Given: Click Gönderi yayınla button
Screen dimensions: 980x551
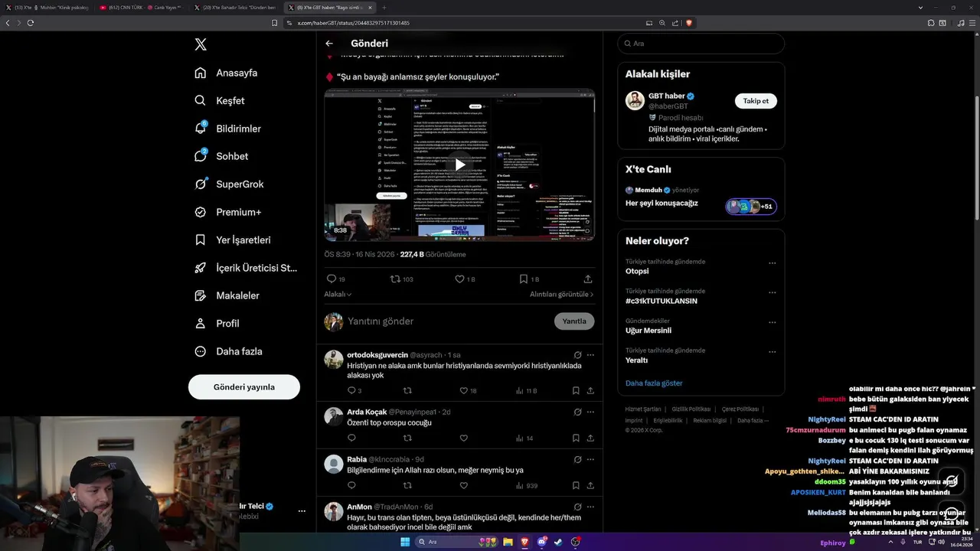Looking at the screenshot, I should [244, 387].
